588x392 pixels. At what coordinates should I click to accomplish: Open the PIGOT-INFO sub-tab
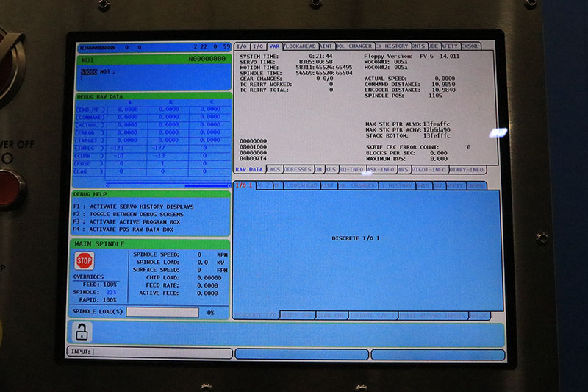[429, 169]
